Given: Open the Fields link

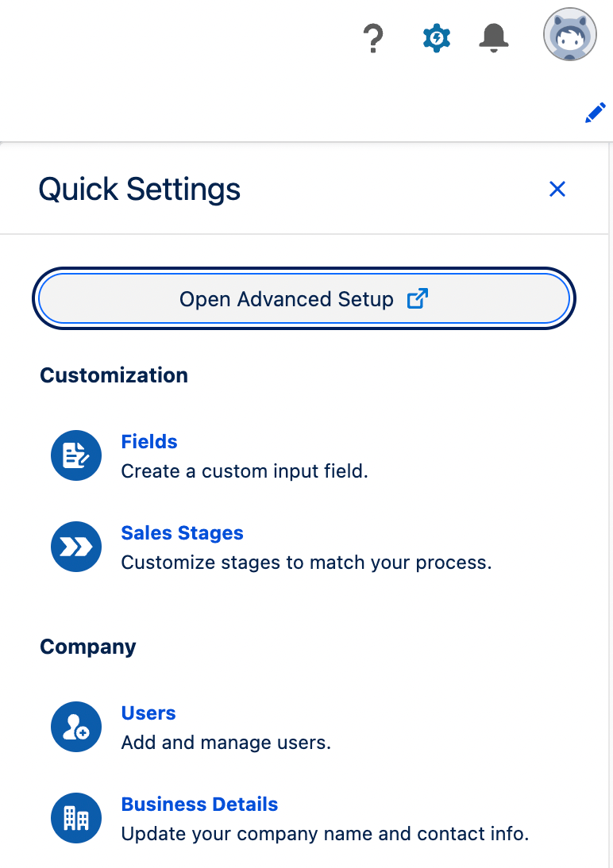Looking at the screenshot, I should point(148,442).
